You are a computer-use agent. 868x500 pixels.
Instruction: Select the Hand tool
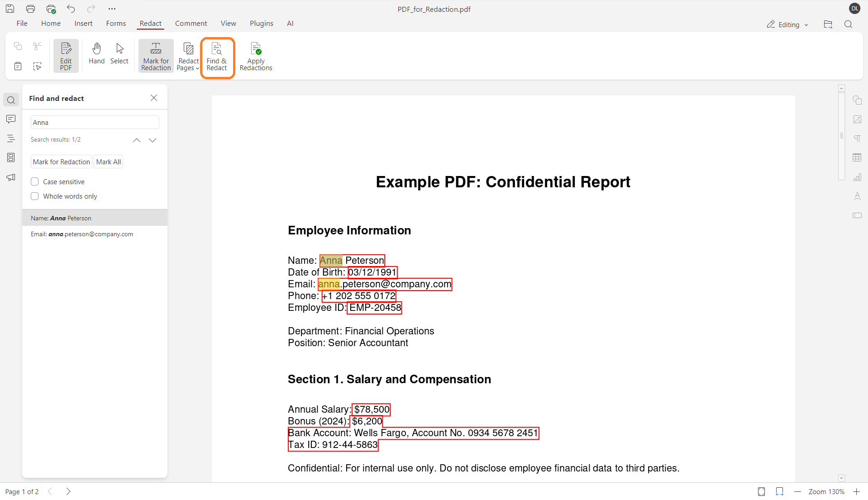click(x=96, y=54)
